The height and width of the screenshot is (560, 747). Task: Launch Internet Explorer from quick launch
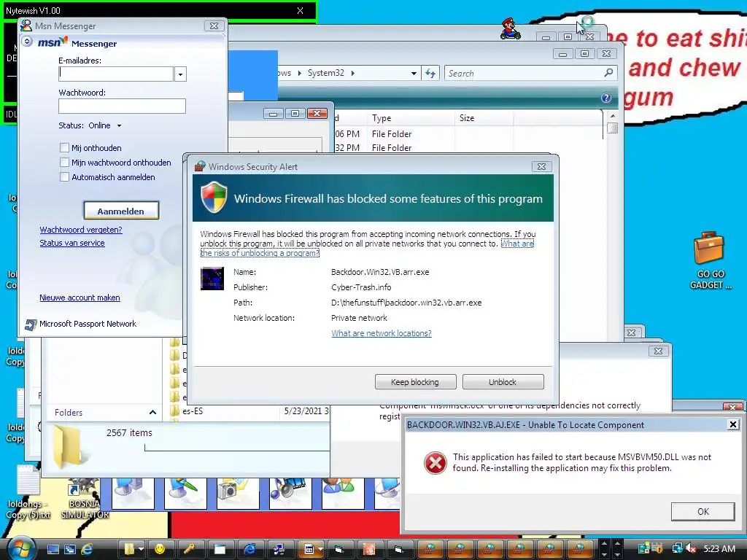pos(88,549)
